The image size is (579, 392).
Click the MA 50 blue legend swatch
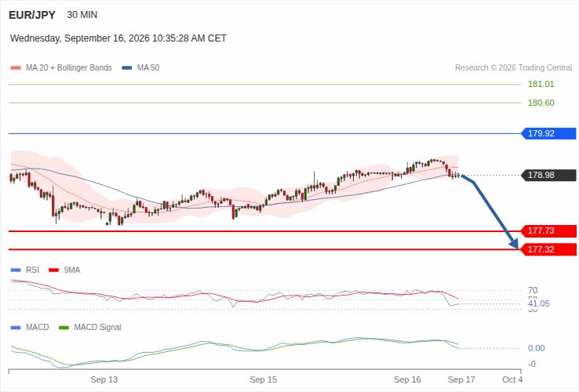(x=127, y=68)
